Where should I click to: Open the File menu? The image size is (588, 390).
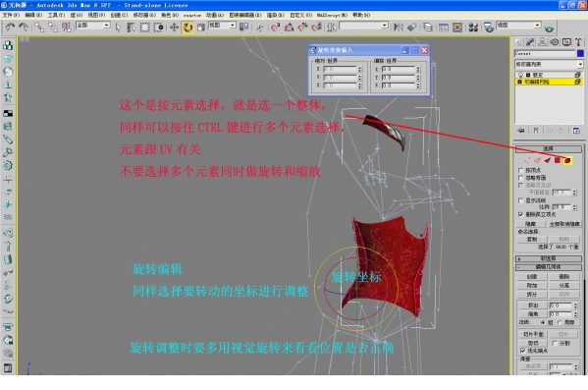pyautogui.click(x=11, y=15)
